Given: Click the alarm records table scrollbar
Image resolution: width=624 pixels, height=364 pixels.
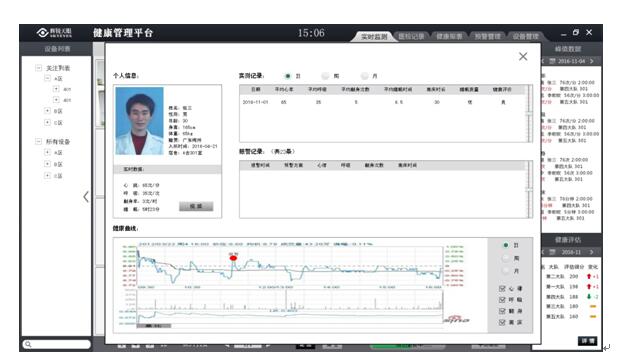Looking at the screenshot, I should (529, 189).
